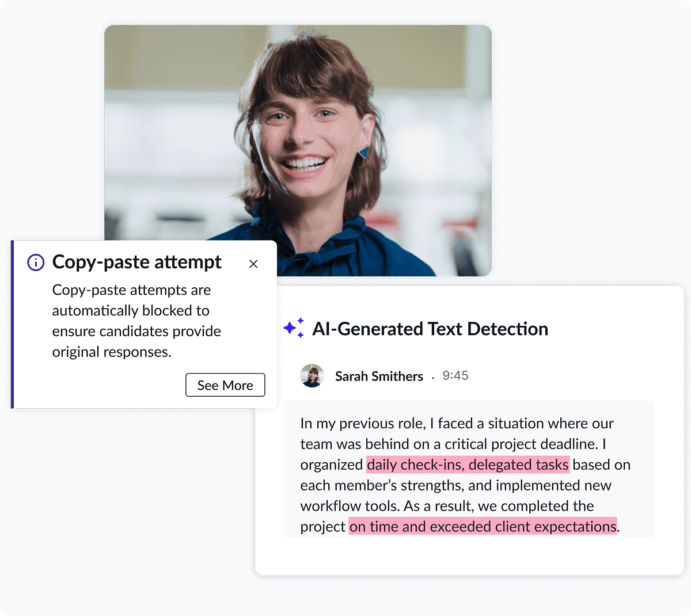Open Sarah Smithers' avatar picture

(x=312, y=375)
